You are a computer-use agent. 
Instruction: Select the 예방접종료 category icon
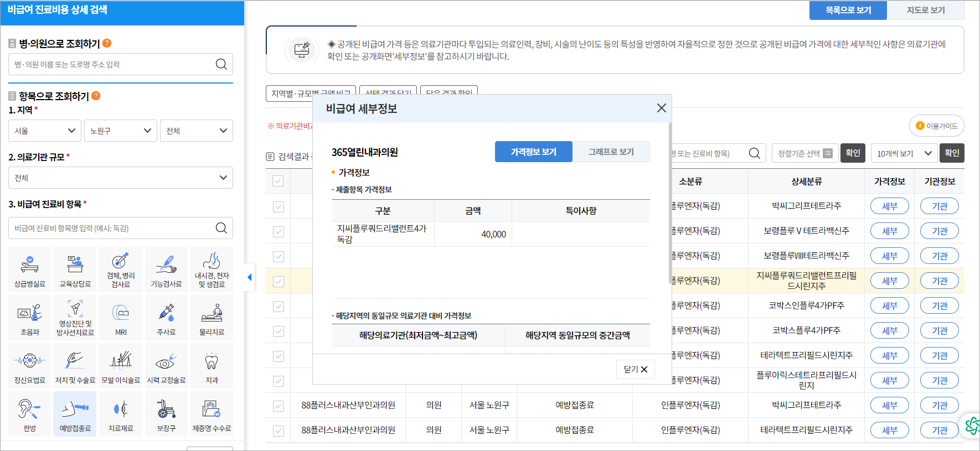pyautogui.click(x=75, y=414)
